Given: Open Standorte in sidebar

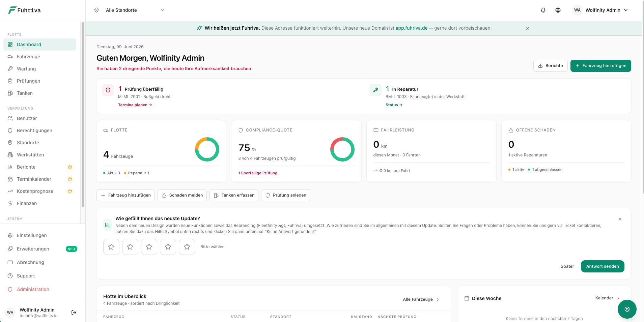Looking at the screenshot, I should pos(40,143).
